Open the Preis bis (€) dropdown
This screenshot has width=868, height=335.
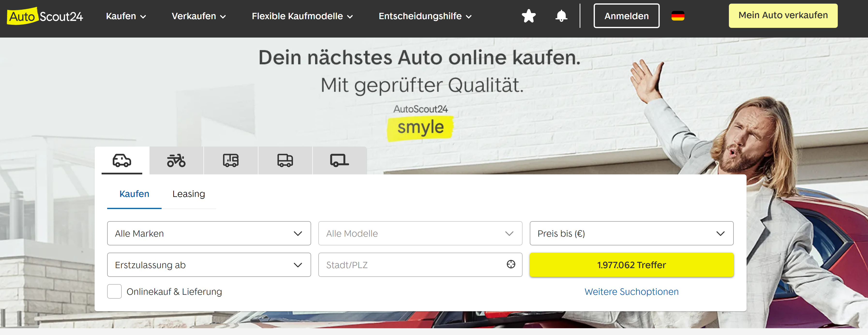click(x=631, y=234)
